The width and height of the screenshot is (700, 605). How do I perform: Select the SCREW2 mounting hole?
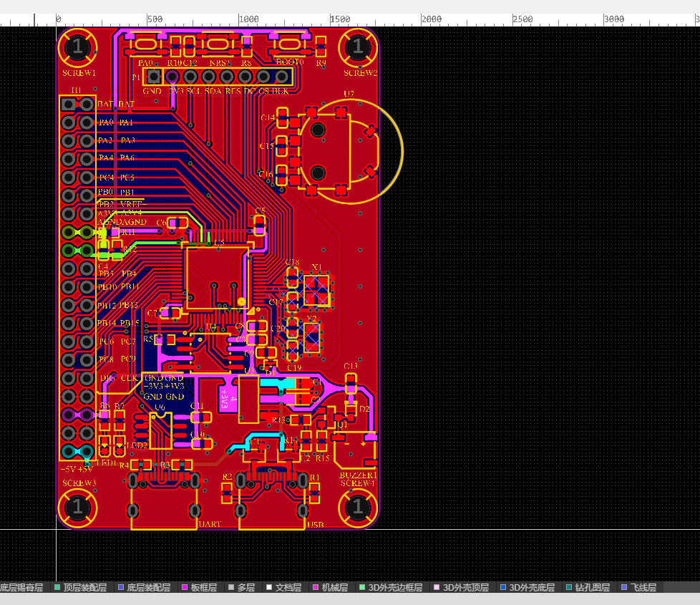358,47
